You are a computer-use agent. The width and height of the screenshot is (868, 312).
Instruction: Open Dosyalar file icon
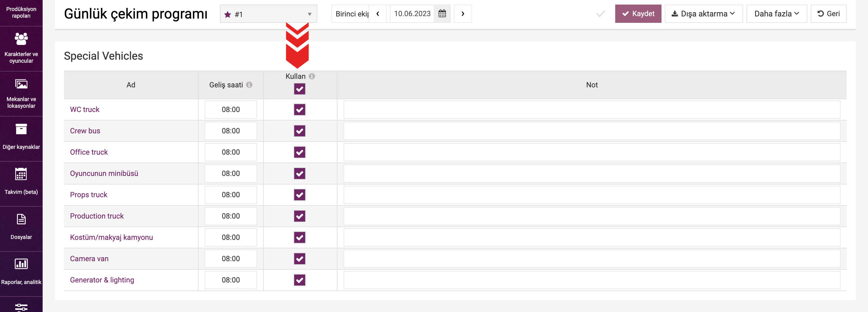tap(21, 219)
